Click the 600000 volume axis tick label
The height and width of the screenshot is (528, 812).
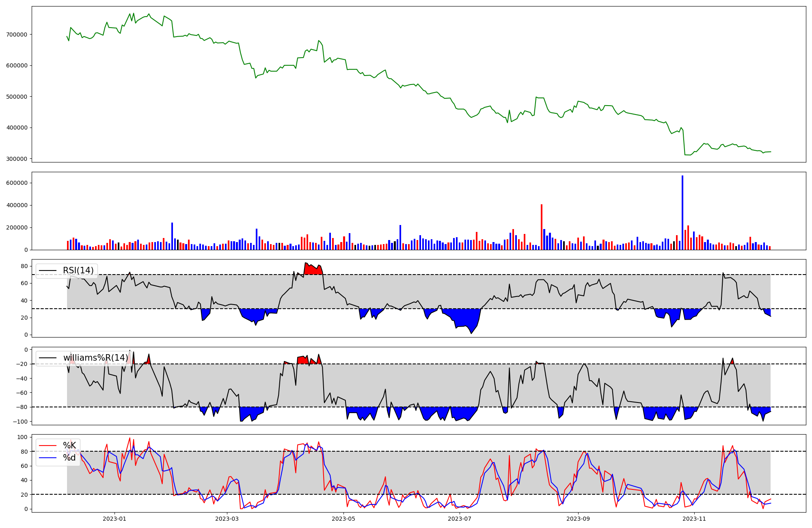(x=17, y=183)
